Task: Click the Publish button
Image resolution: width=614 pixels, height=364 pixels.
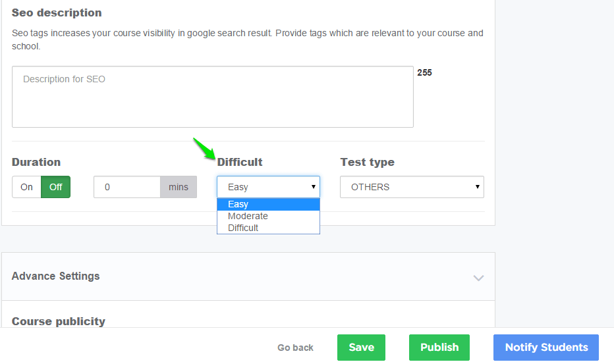Action: point(439,348)
